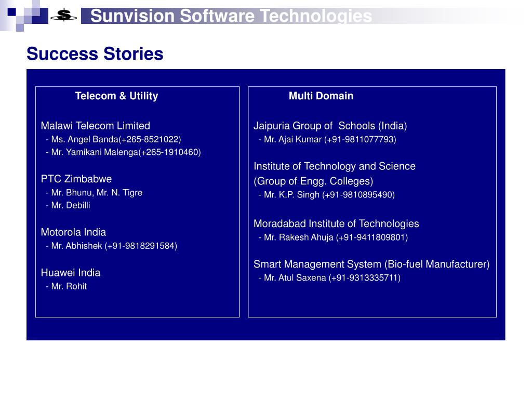532x399 pixels.
Task: Select the Multi Domain column heading
Action: (321, 96)
